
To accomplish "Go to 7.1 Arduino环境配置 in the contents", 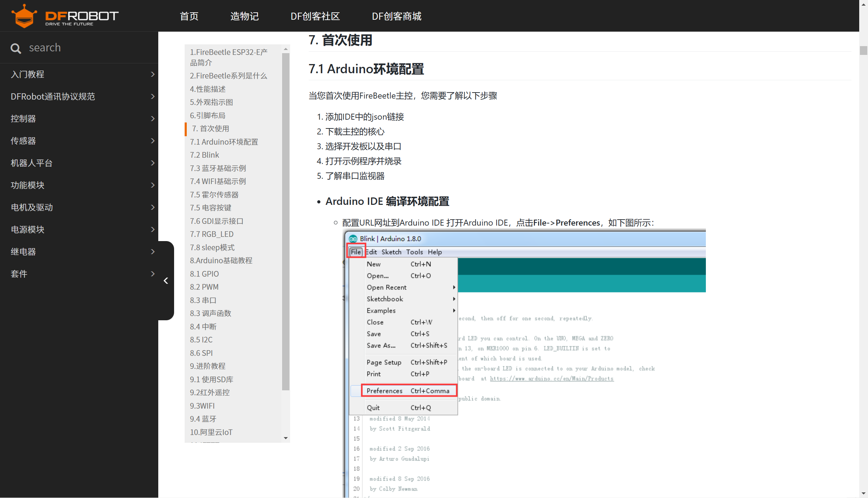I will (224, 142).
